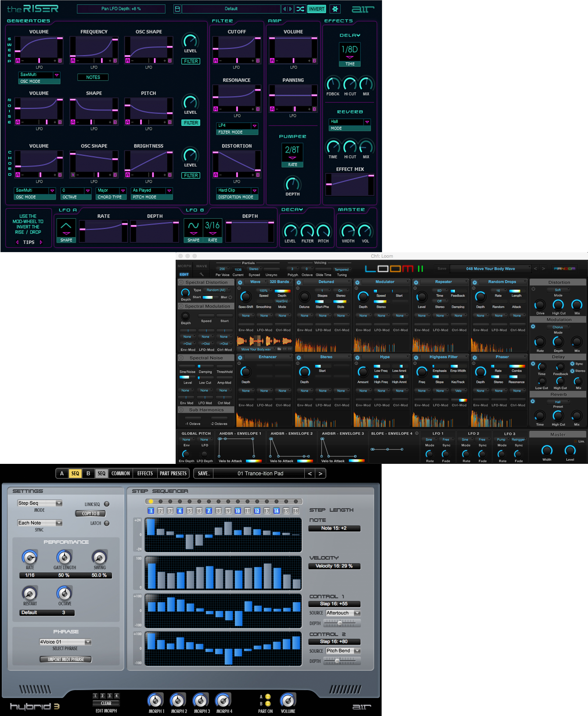Click the Pumper DEPTH knob in The Riser
Image resolution: width=588 pixels, height=716 pixels.
(x=292, y=184)
